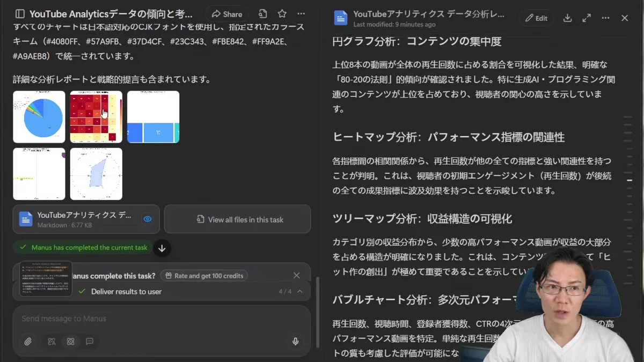Open the radar chart thumbnail
Image resolution: width=644 pixels, height=362 pixels.
[x=96, y=174]
